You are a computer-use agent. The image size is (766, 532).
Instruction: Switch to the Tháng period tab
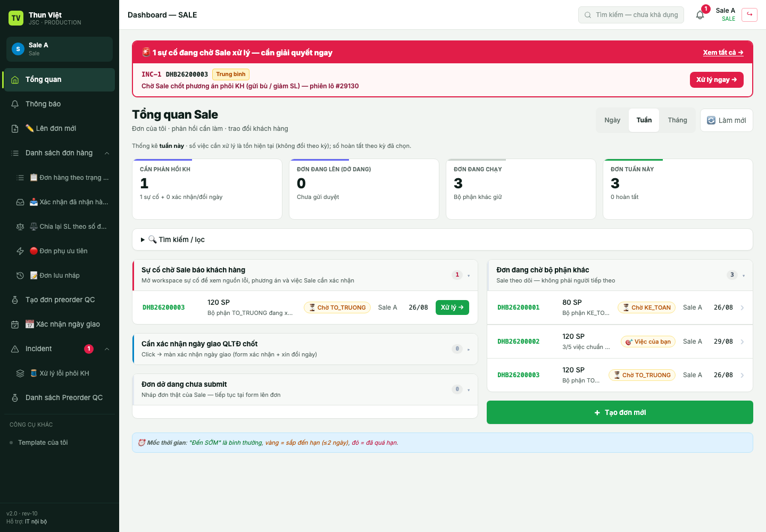pos(678,120)
